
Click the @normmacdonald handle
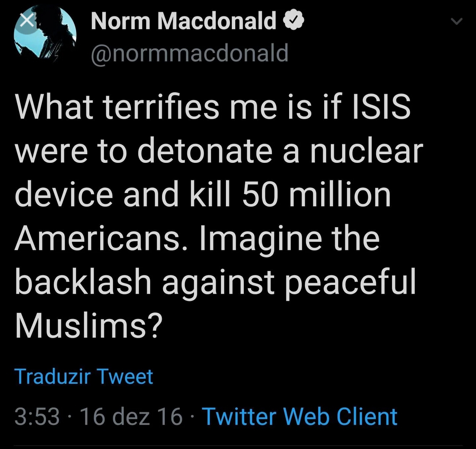click(x=190, y=53)
